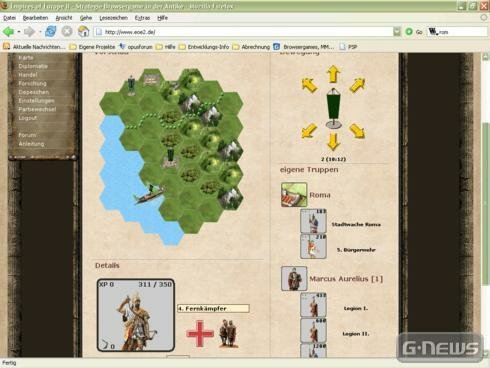Click the red cross heal icon
Screen dimensions: 490x368
pyautogui.click(x=200, y=333)
